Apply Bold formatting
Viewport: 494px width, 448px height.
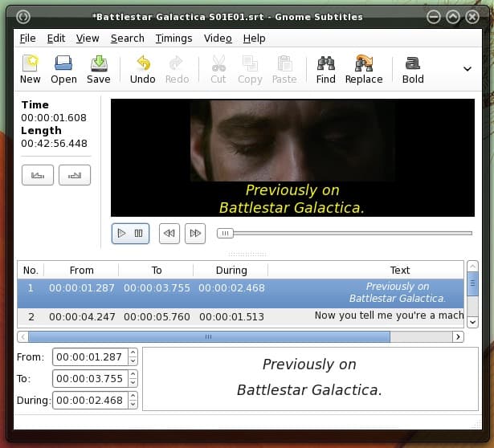pos(413,69)
